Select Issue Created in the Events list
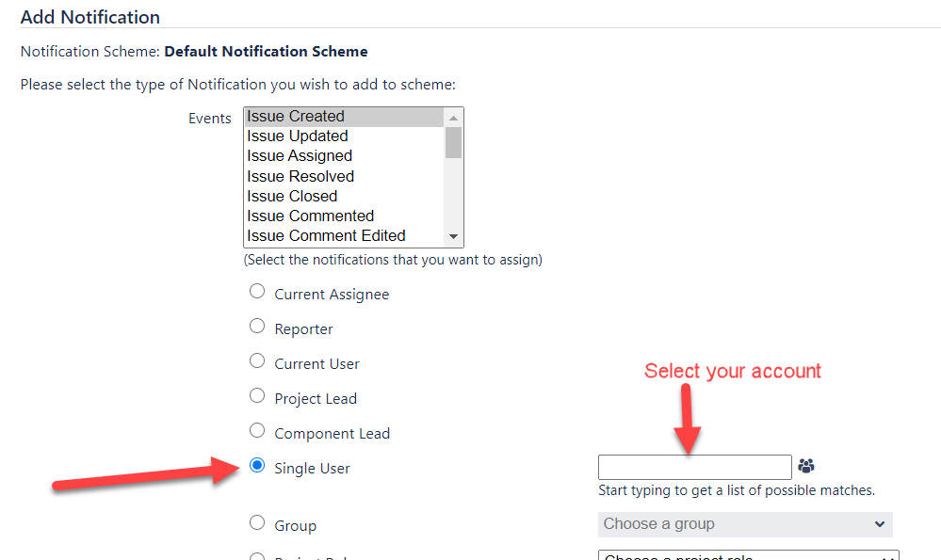Screen dimensions: 941x560 point(344,117)
